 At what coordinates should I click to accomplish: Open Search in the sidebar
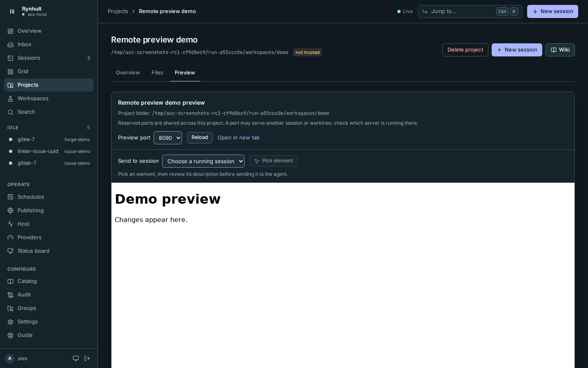coord(49,112)
